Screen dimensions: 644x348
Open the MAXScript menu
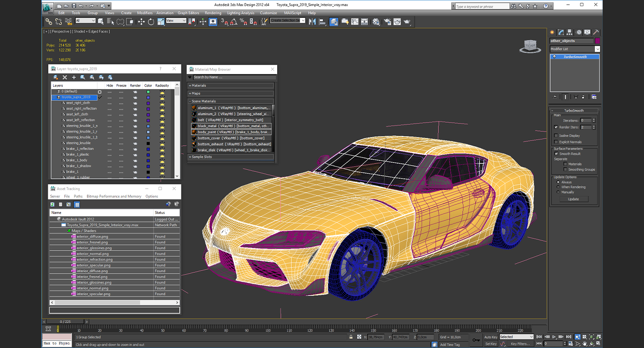pos(292,13)
